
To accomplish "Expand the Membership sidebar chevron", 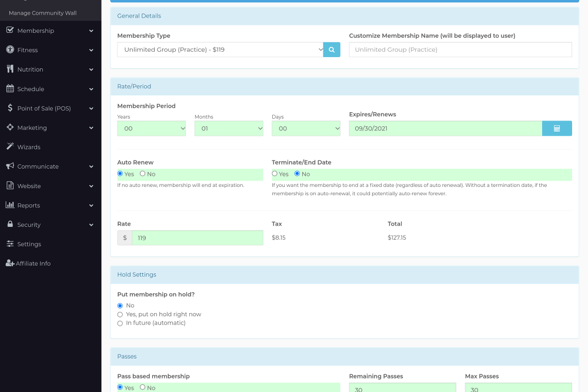I will coord(91,31).
